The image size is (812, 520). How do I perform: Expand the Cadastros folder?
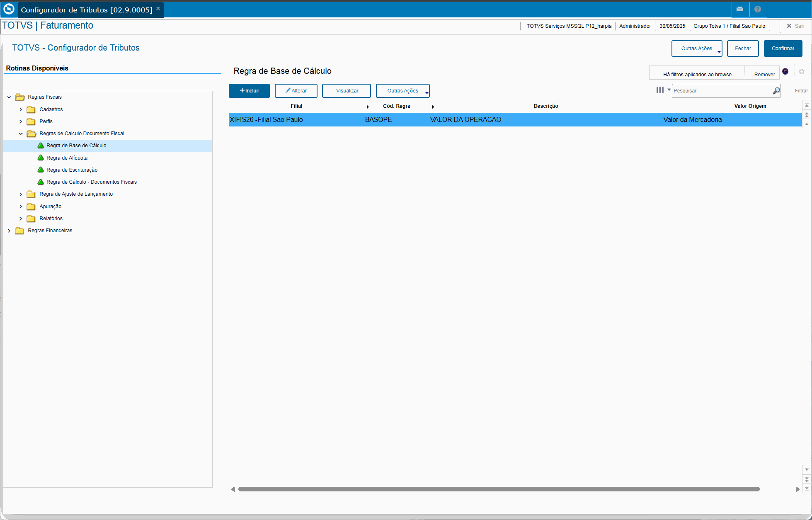click(21, 109)
